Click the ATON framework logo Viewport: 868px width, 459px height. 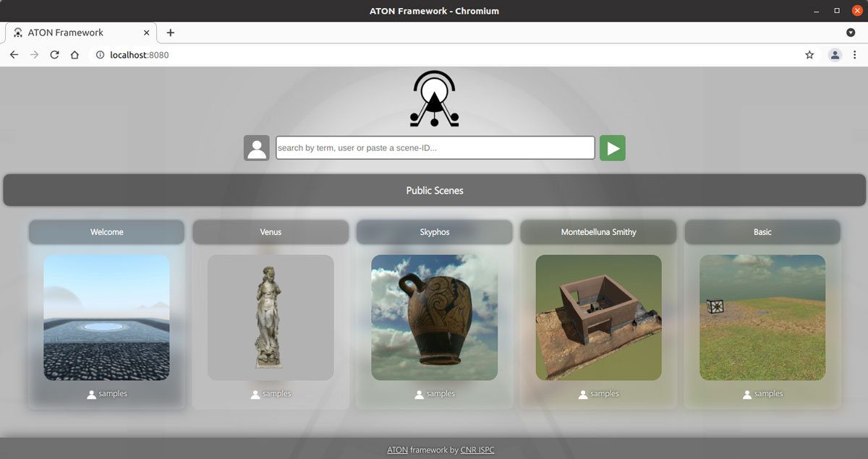(x=434, y=100)
